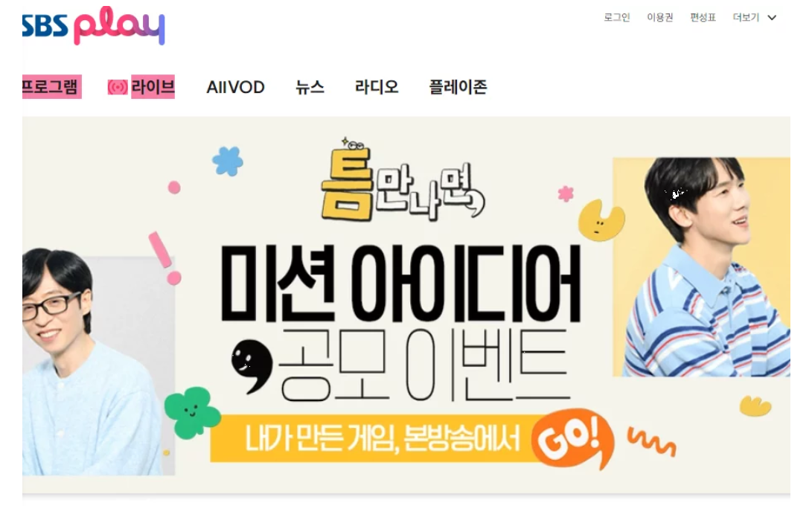This screenshot has height=506, width=812.
Task: Click the SBS play logo
Action: tap(93, 26)
